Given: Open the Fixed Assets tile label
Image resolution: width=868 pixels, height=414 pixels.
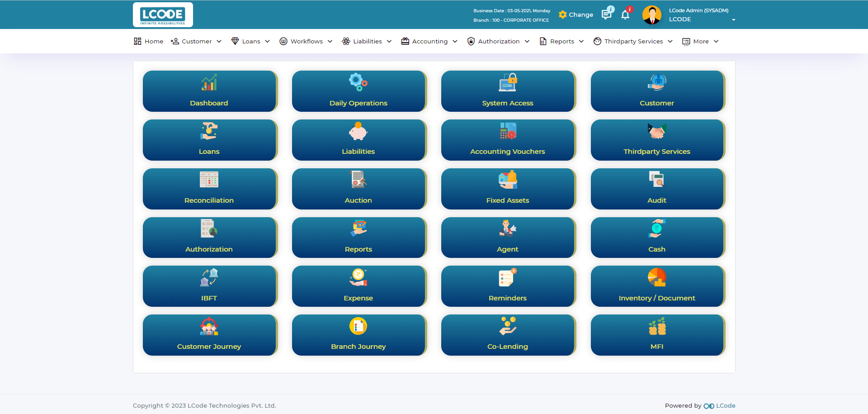Looking at the screenshot, I should pos(508,200).
